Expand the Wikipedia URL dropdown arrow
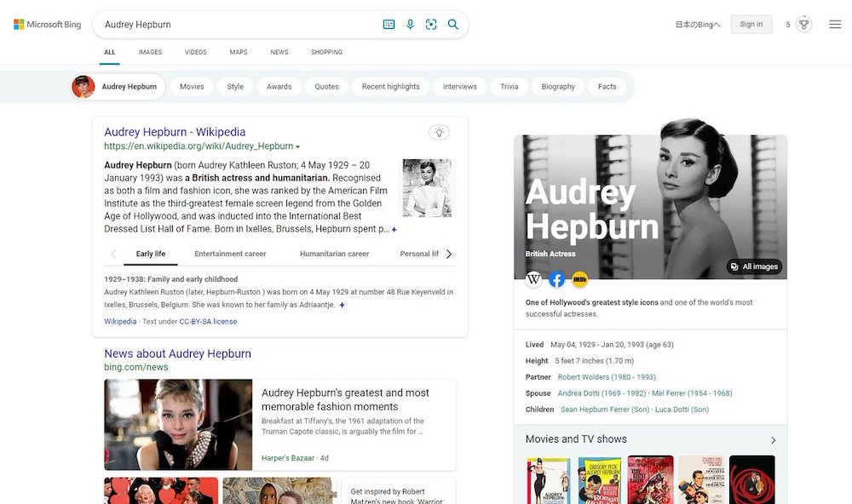Screen dimensions: 852x504 tap(298, 146)
